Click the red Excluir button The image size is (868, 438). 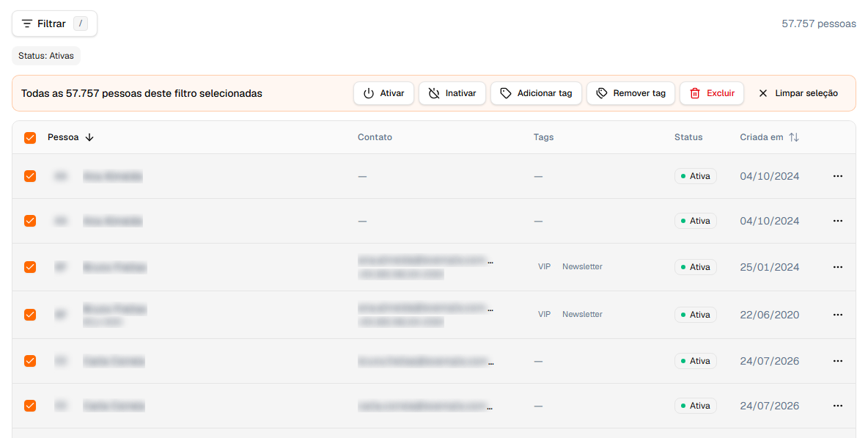[712, 93]
